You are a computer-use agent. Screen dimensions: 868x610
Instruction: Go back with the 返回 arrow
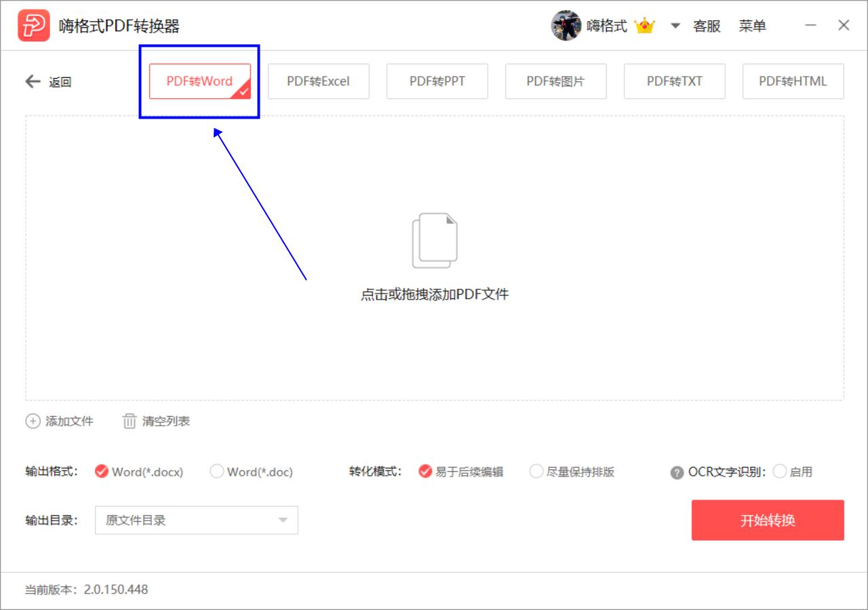point(33,81)
